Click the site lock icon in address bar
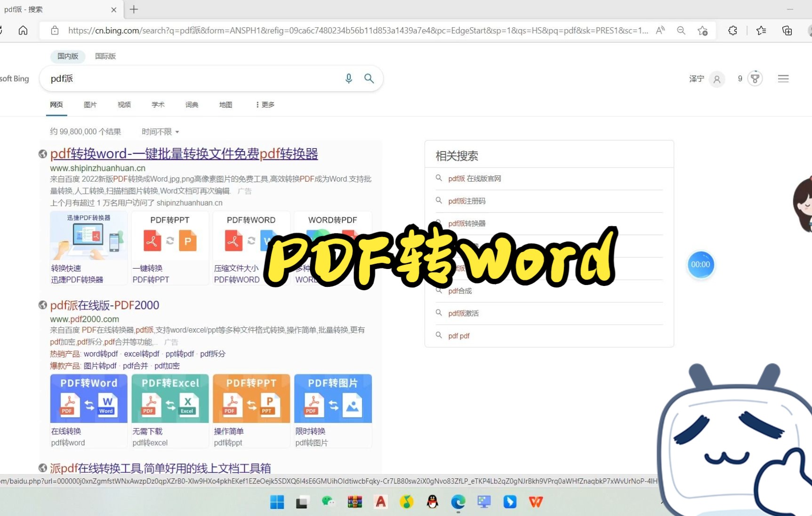This screenshot has width=812, height=516. click(x=55, y=31)
